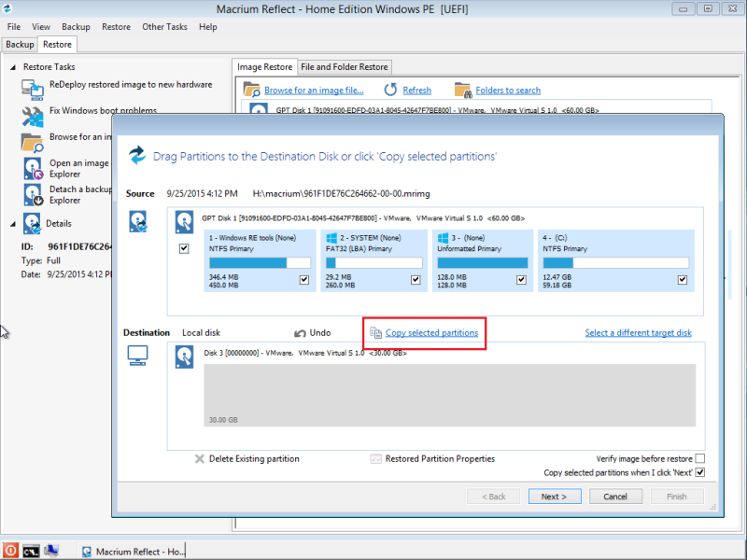Click the Details disk icon
This screenshot has width=747, height=560.
click(x=33, y=224)
